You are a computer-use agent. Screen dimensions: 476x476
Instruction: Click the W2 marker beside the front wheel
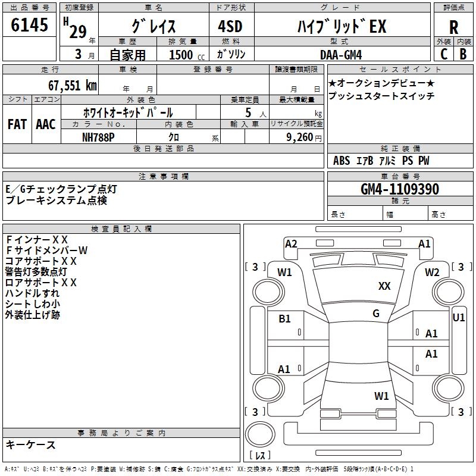tap(432, 273)
